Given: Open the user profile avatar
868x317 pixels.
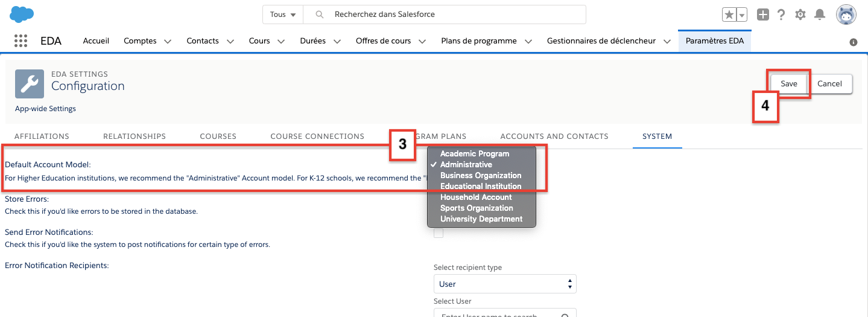Looking at the screenshot, I should coord(846,14).
